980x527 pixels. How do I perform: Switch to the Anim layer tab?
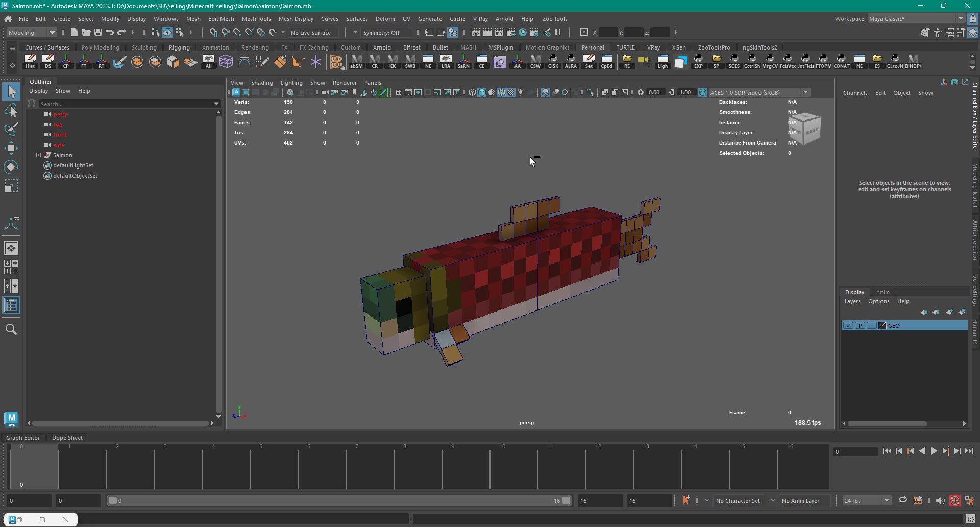click(883, 292)
